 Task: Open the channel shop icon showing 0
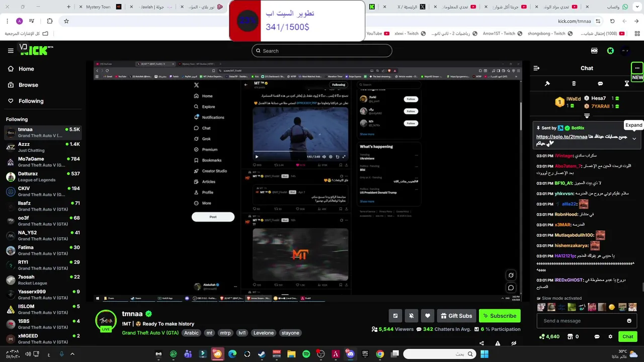(573, 336)
